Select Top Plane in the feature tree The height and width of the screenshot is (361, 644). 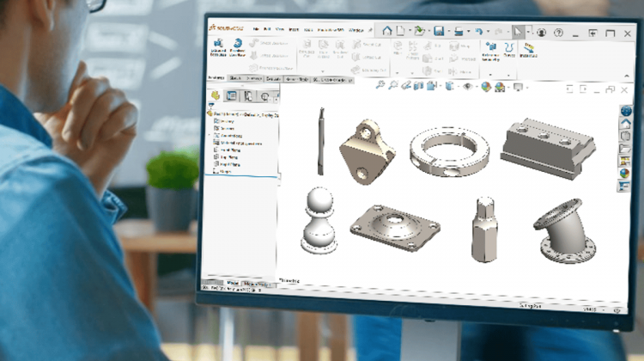[226, 157]
